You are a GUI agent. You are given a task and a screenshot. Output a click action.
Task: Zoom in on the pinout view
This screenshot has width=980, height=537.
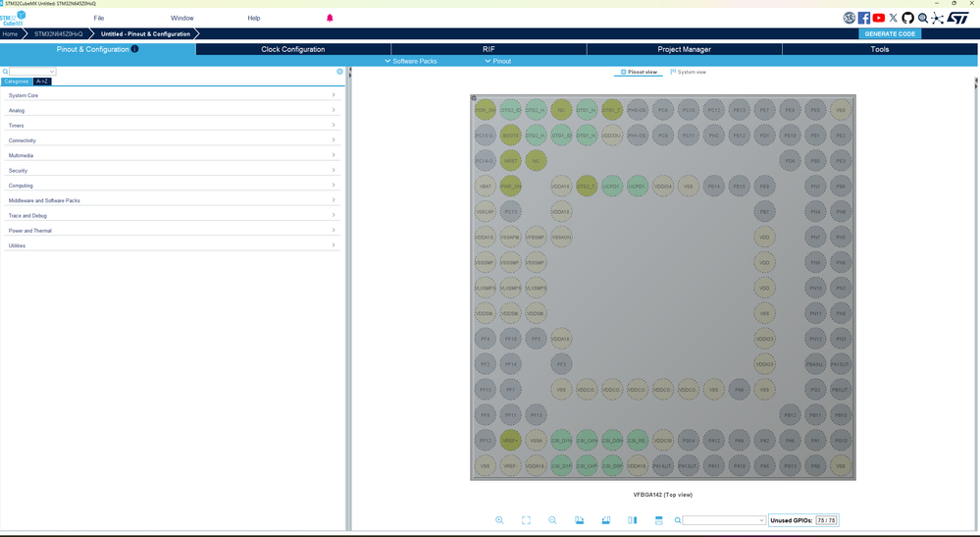pos(499,520)
